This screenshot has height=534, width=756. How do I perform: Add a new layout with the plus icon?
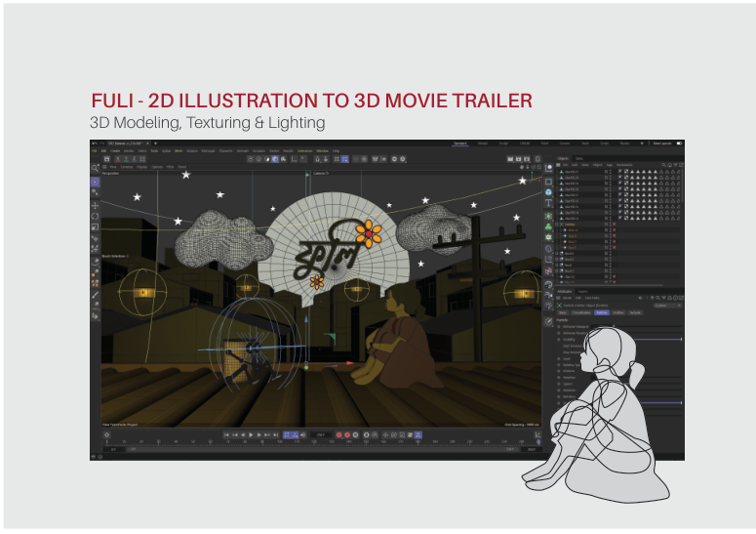click(642, 144)
